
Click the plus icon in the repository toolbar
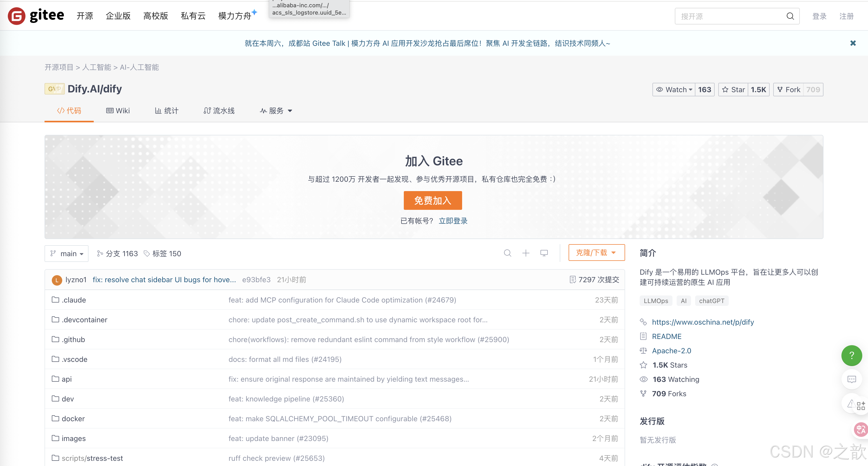[x=526, y=253]
